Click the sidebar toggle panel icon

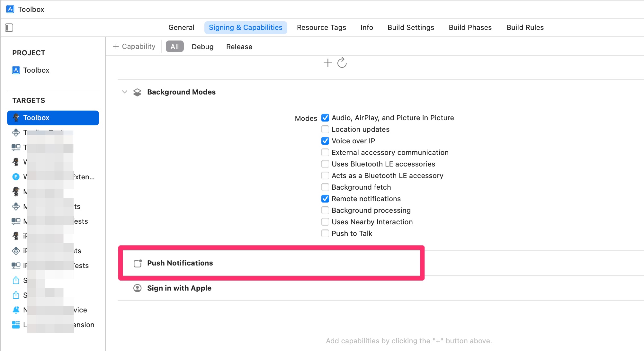click(9, 27)
